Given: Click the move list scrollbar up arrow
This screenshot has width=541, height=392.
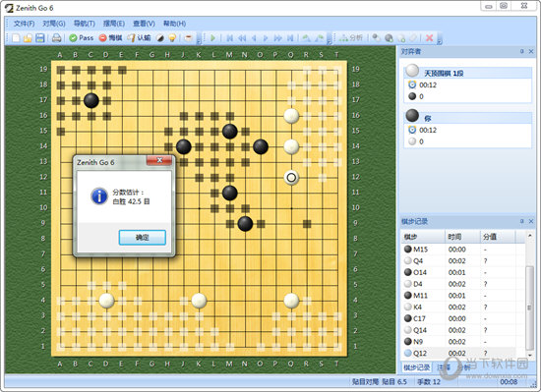Looking at the screenshot, I should point(530,235).
